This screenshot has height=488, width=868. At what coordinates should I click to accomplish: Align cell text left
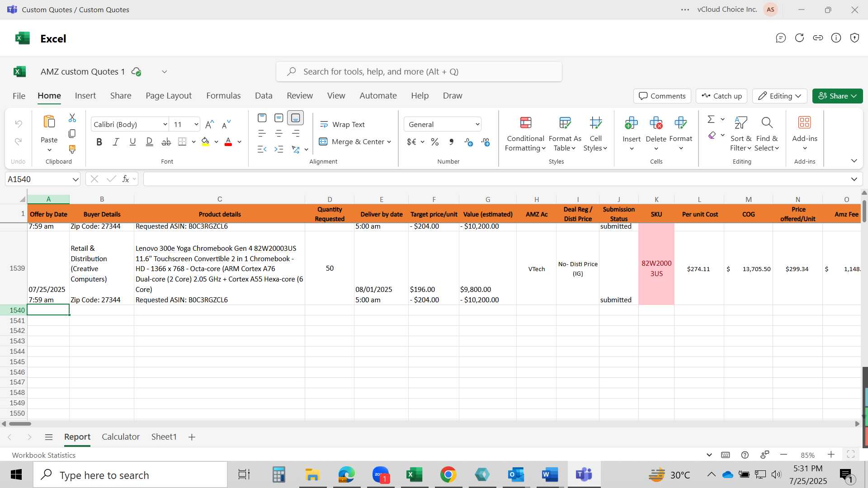(262, 133)
